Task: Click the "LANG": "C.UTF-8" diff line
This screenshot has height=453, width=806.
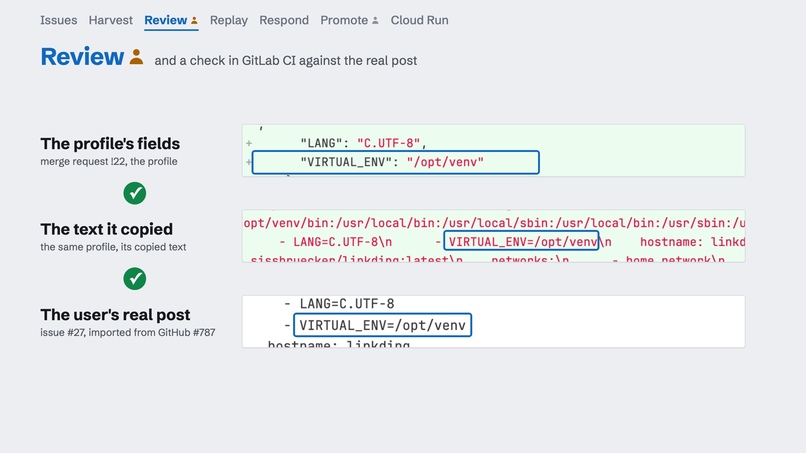Action: tap(363, 143)
